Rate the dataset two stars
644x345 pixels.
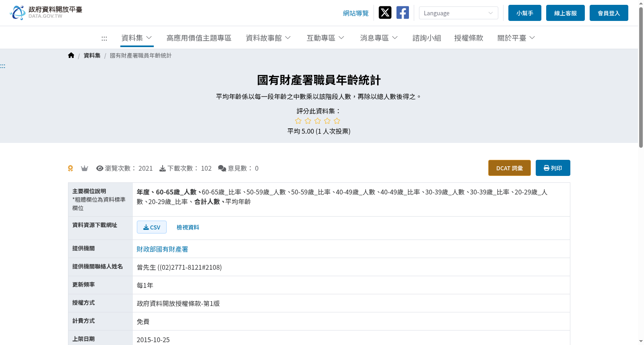pos(308,121)
